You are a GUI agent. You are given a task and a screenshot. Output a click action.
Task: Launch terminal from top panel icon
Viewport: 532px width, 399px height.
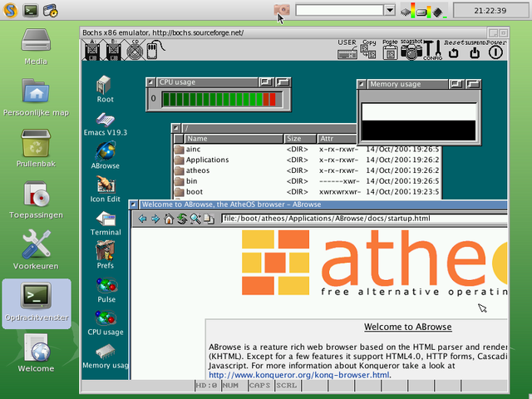(30, 10)
